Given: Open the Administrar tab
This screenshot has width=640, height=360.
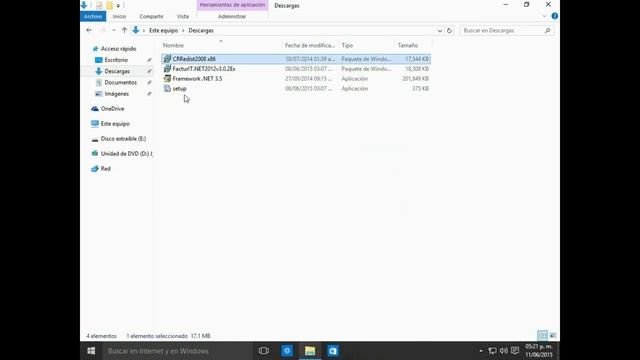Looking at the screenshot, I should [x=232, y=16].
